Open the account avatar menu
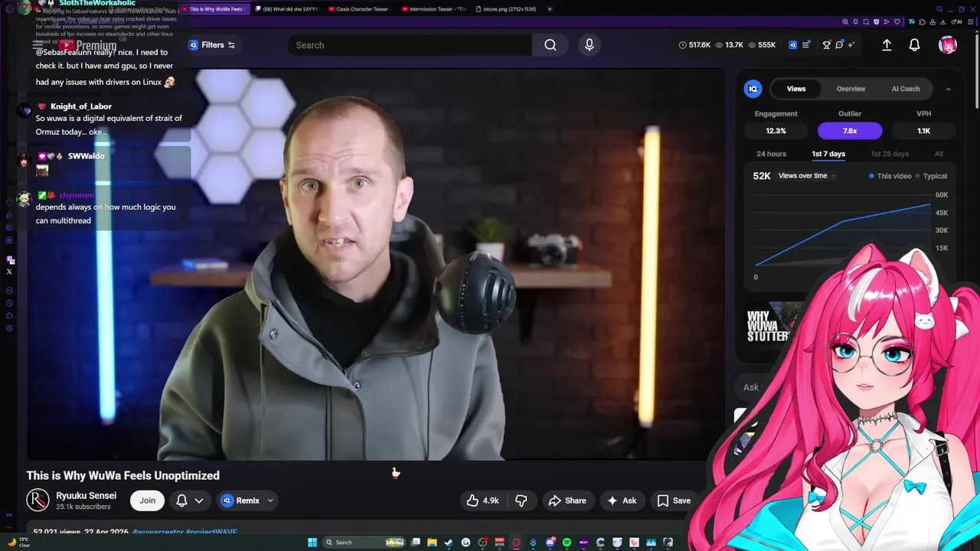This screenshot has height=551, width=980. tap(948, 45)
